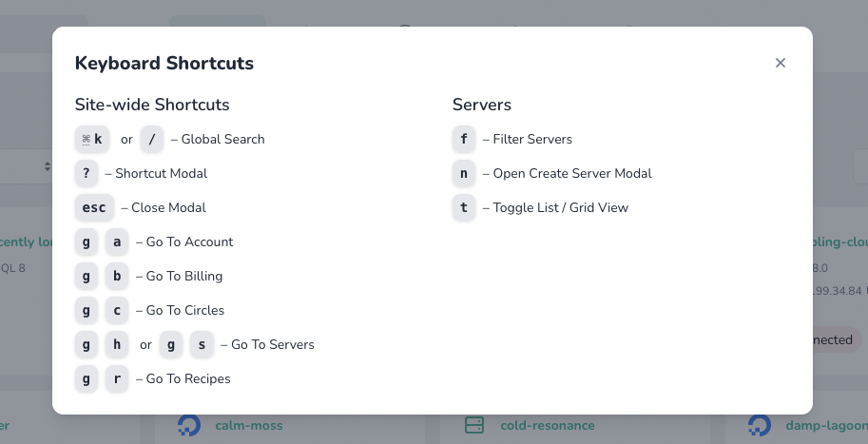Click the 'Go To Recipes' text
The height and width of the screenshot is (444, 868).
coord(188,379)
